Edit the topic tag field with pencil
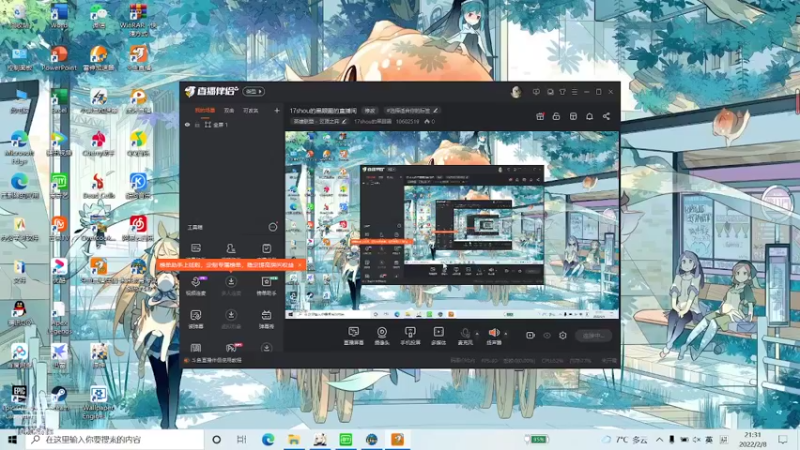This screenshot has width=800, height=450. [412, 110]
